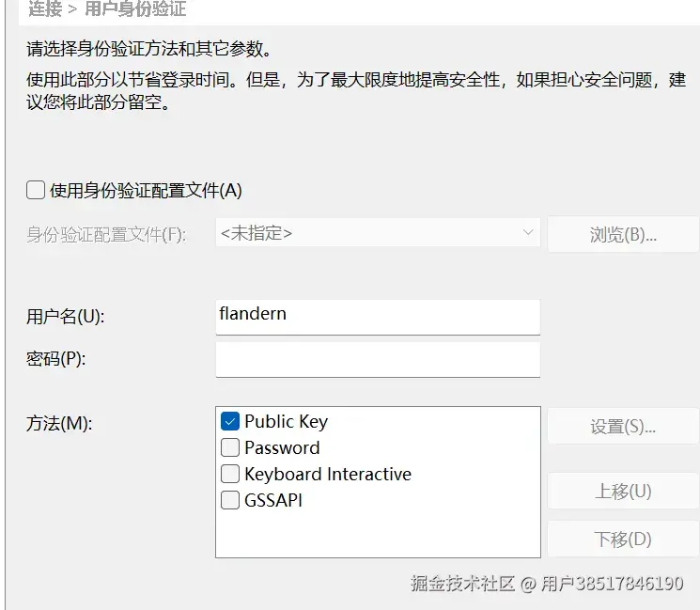This screenshot has width=700, height=610.
Task: Go to 连接 in the breadcrumb
Action: click(x=46, y=9)
